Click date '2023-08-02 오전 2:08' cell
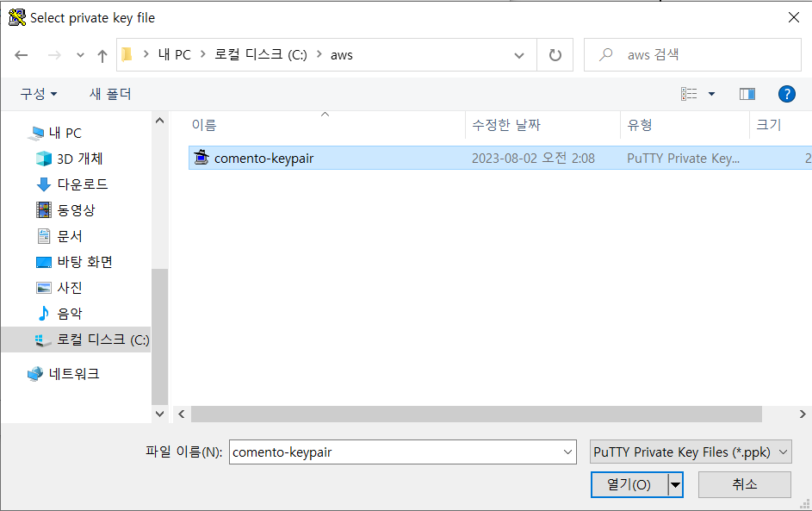812x511 pixels. 533,158
